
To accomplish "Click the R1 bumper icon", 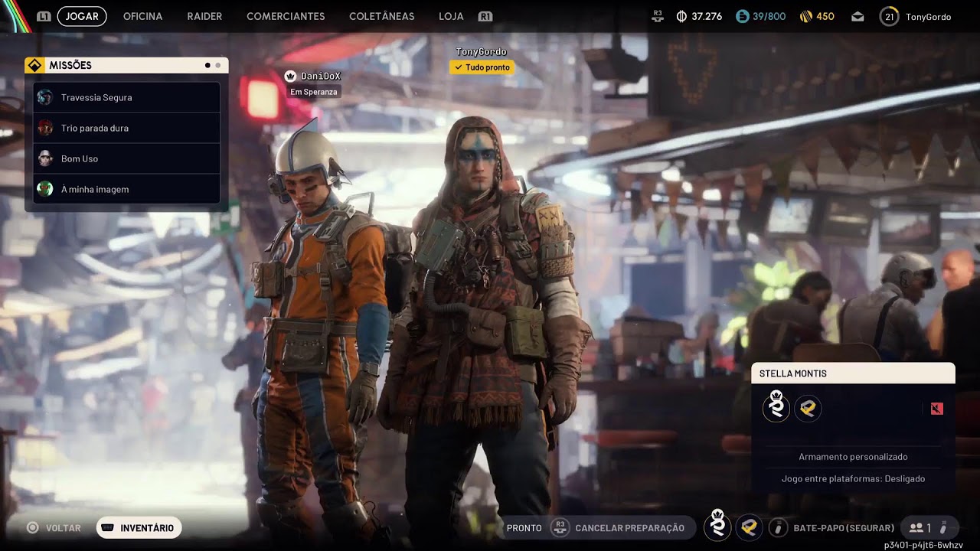I will (x=485, y=16).
